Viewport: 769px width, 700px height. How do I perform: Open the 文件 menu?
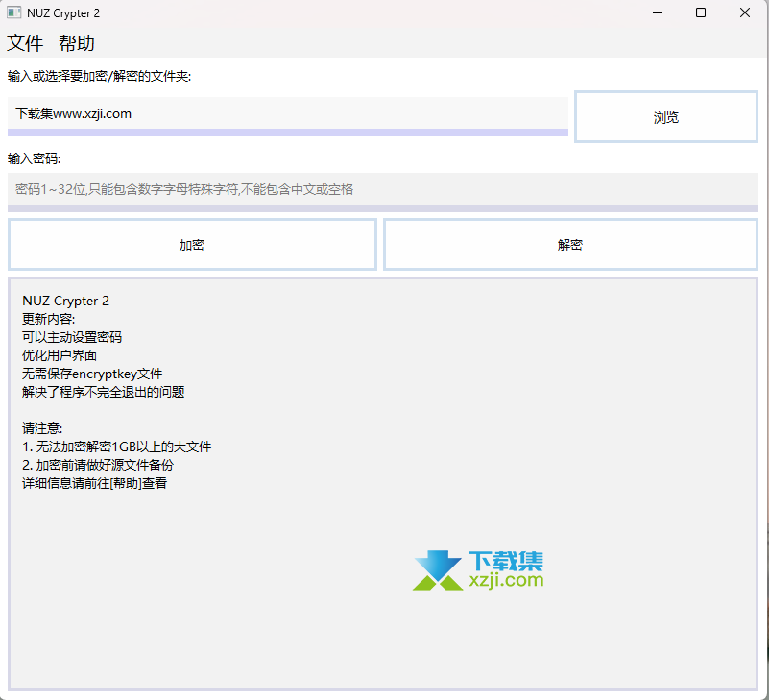click(25, 43)
